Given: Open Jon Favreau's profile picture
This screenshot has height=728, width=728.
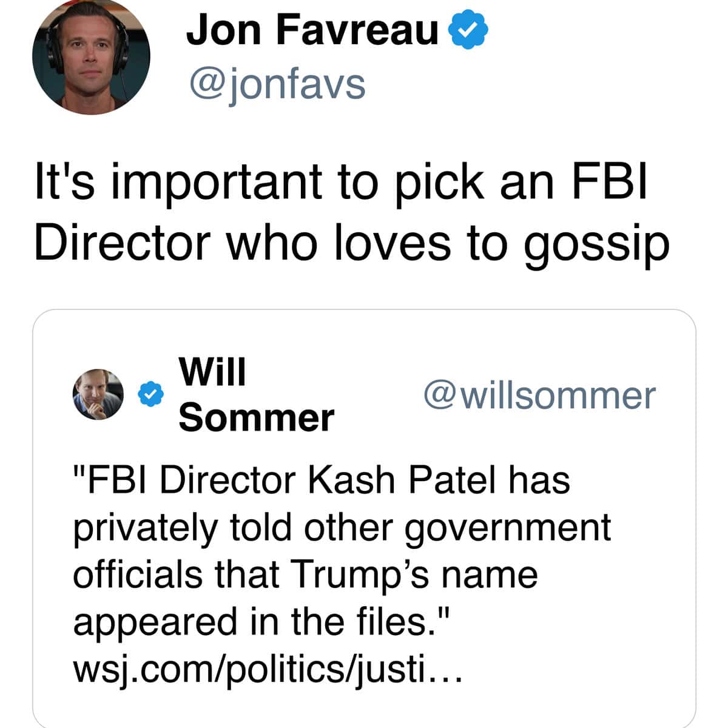Looking at the screenshot, I should click(x=91, y=56).
